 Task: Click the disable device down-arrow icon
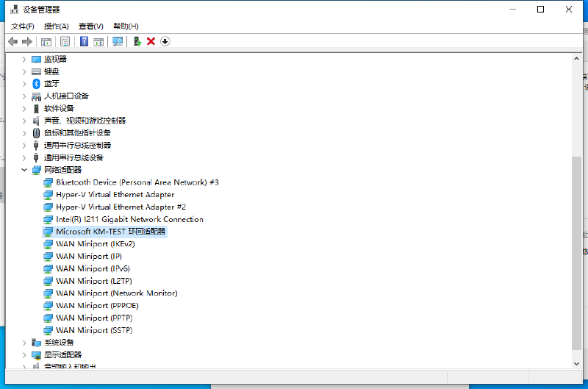pos(165,42)
